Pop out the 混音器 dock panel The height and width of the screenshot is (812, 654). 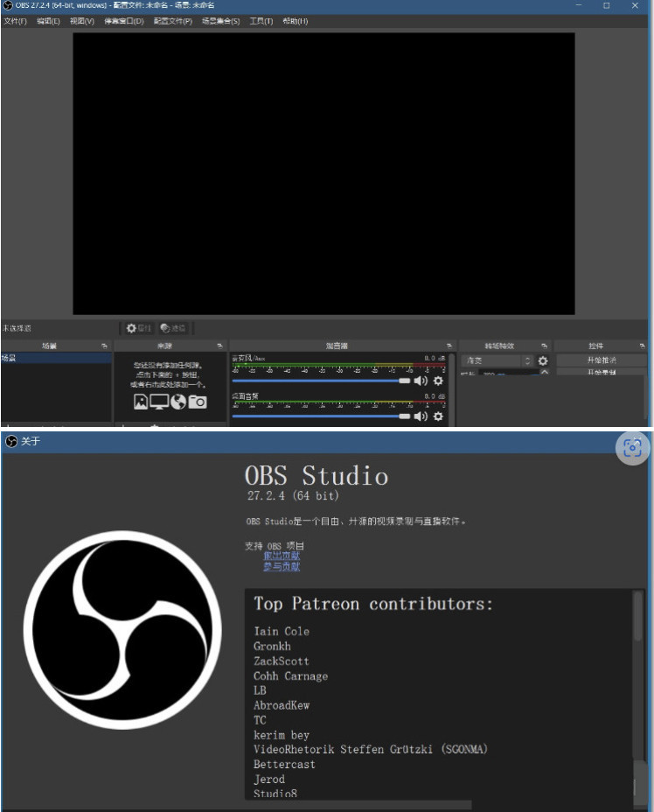click(449, 346)
